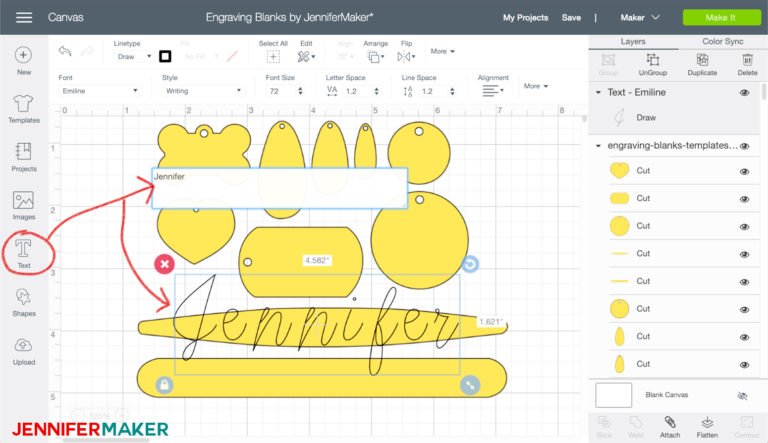The width and height of the screenshot is (768, 443).
Task: Toggle visibility of the heart Cut layer
Action: click(744, 172)
